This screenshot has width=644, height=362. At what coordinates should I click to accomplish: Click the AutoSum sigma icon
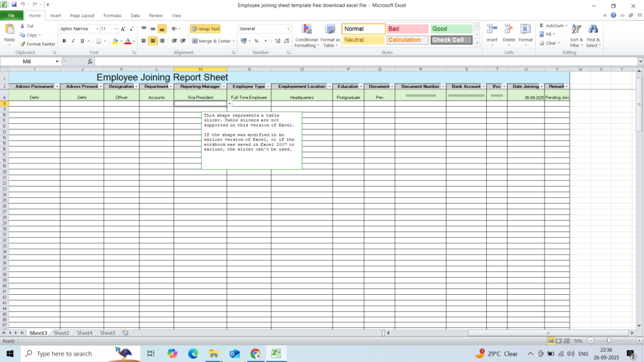[x=541, y=26]
